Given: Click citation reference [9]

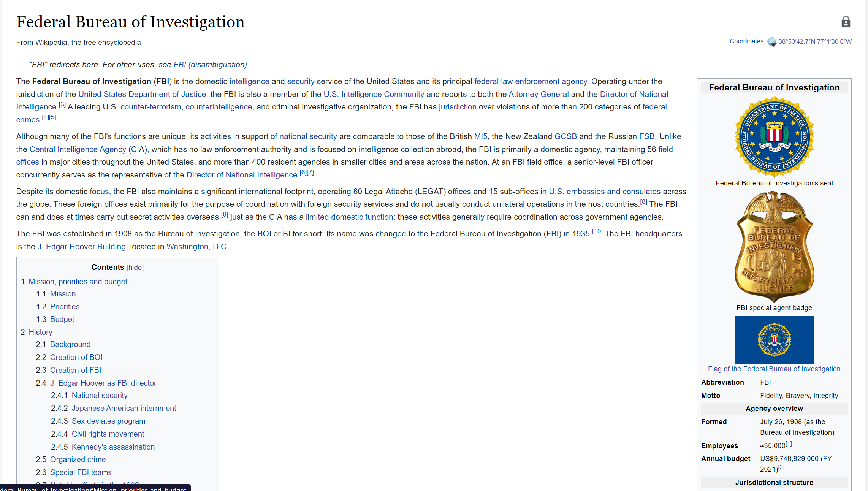Looking at the screenshot, I should 225,214.
